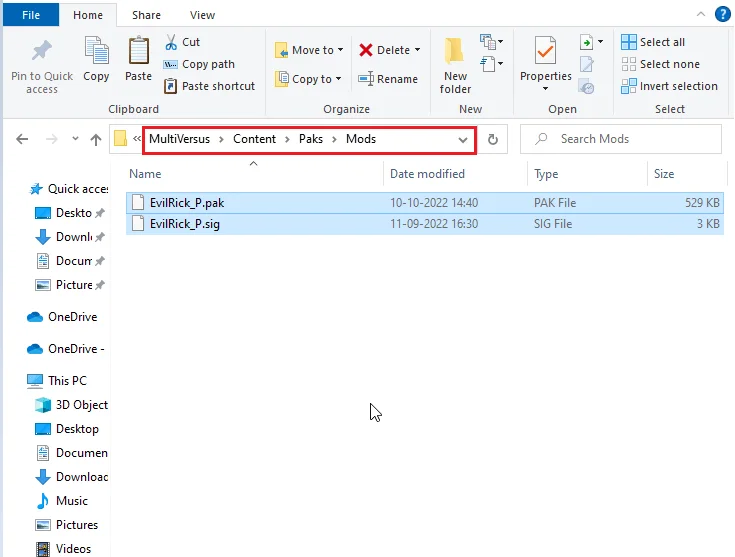Screen dimensions: 735x557
Task: Click Select all
Action: (653, 42)
